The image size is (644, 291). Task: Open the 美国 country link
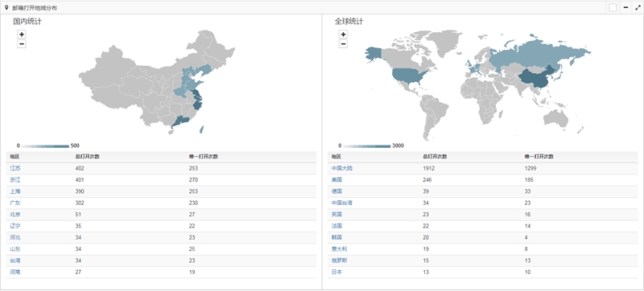coord(336,180)
